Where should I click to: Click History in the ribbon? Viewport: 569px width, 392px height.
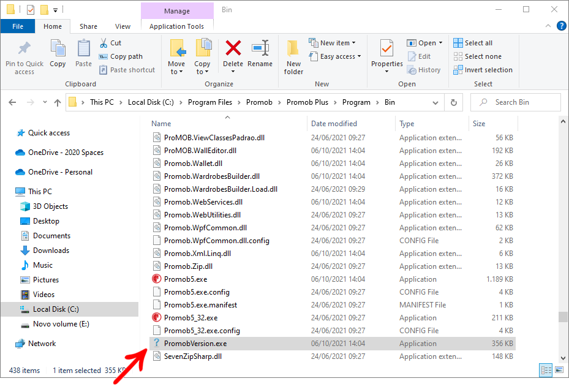point(424,70)
